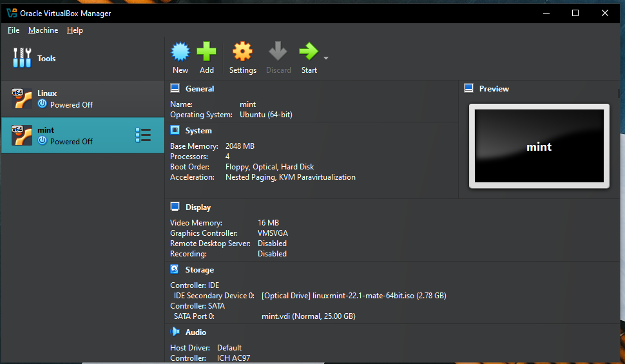
Task: Click the mint preview thumbnail
Action: [x=539, y=146]
